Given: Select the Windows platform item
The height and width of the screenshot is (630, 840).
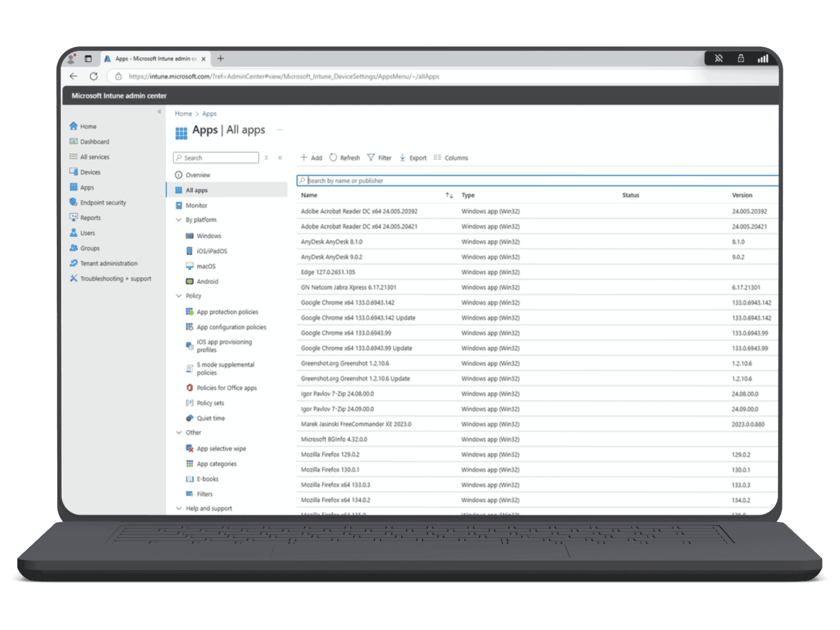Looking at the screenshot, I should (x=203, y=236).
